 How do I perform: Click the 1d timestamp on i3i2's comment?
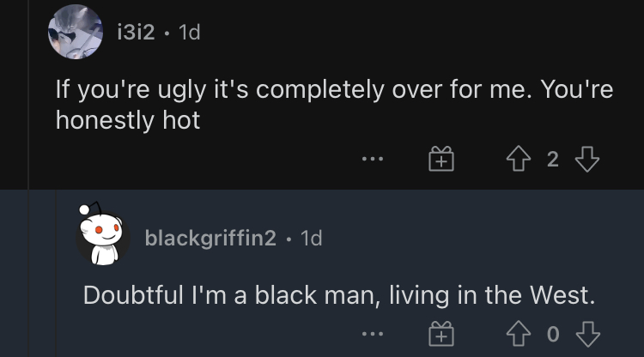coord(190,32)
